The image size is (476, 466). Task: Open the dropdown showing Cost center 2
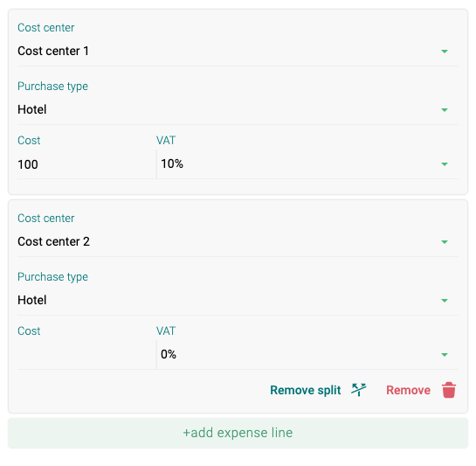238,241
